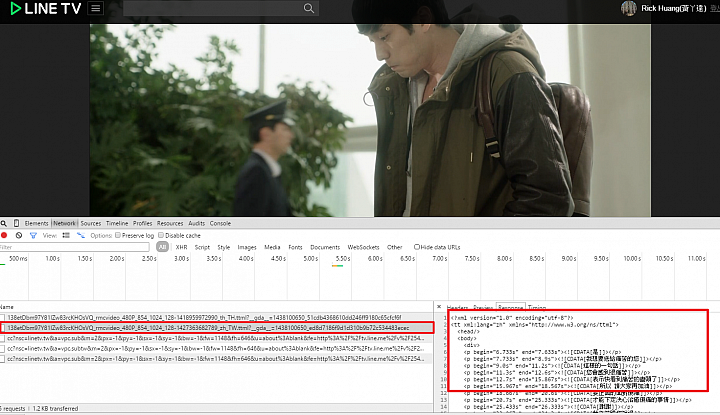Close the request details pane

click(x=439, y=307)
